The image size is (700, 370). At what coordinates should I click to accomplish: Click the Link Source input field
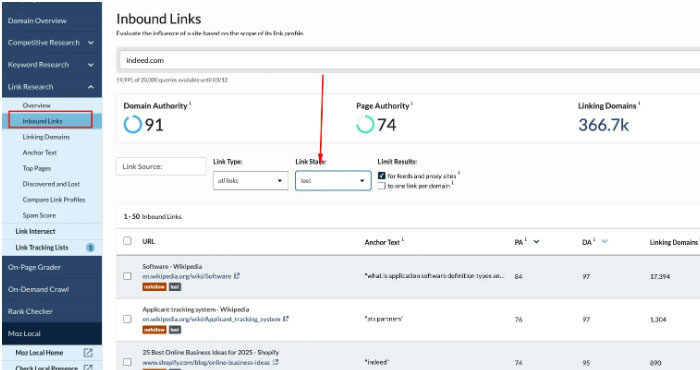161,166
